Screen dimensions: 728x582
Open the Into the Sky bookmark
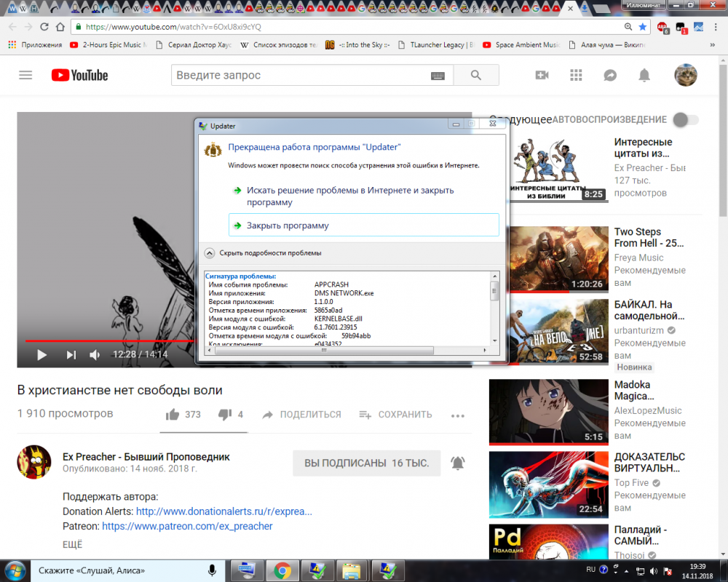click(357, 44)
